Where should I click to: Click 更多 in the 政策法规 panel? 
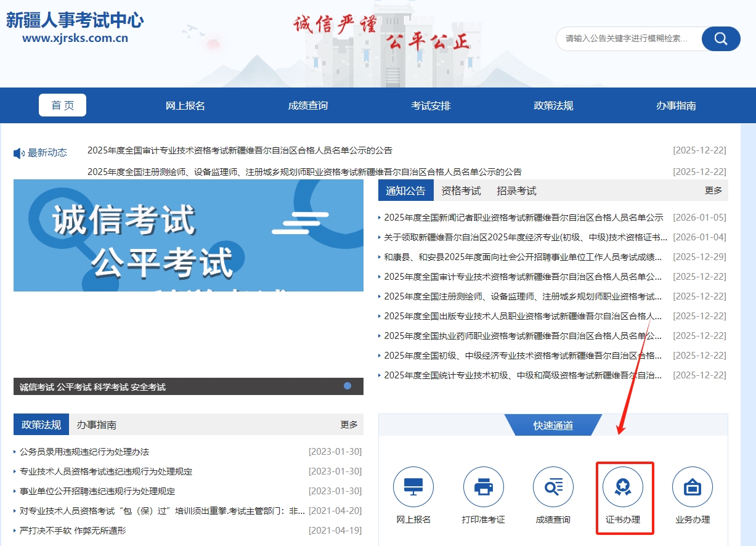pos(349,424)
